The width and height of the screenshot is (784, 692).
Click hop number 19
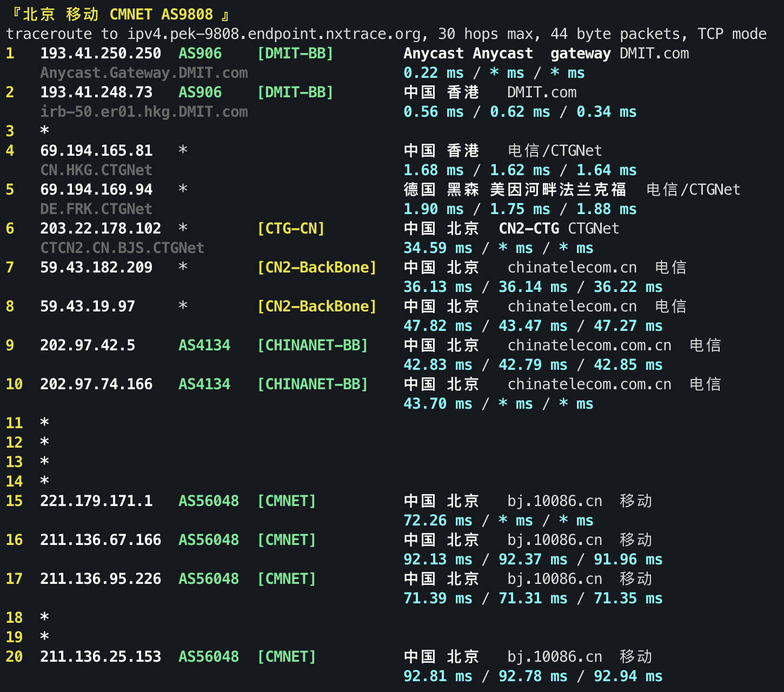(x=14, y=637)
